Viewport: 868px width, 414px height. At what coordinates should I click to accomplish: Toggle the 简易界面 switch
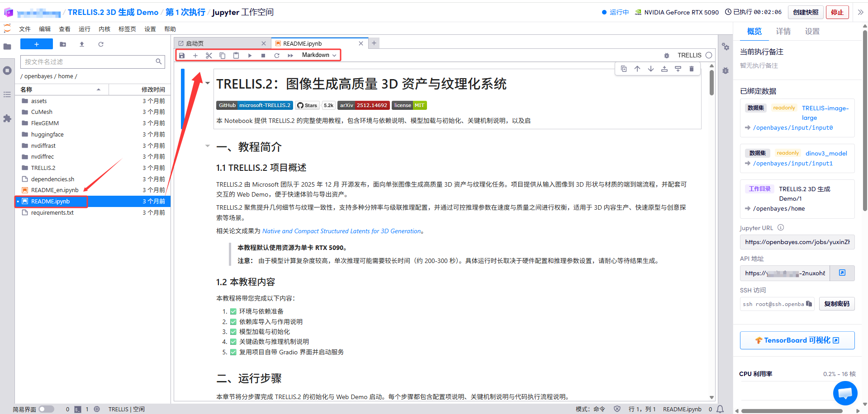coord(46,409)
